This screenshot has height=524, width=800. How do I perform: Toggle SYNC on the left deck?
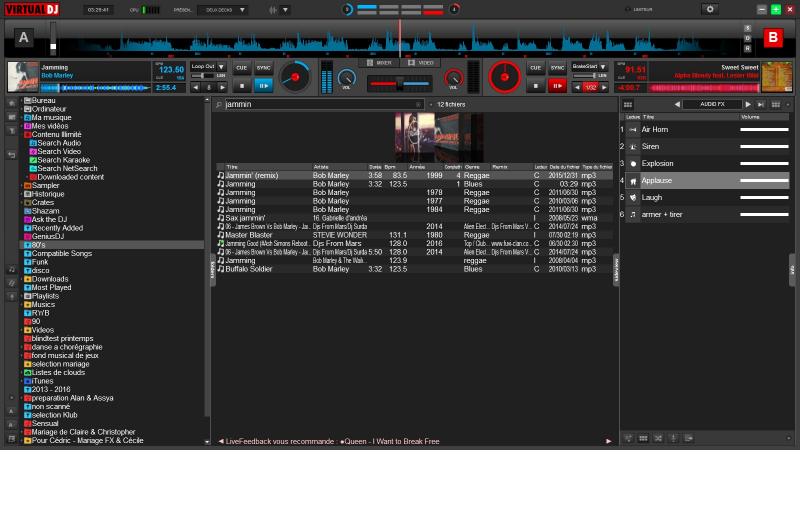[263, 68]
